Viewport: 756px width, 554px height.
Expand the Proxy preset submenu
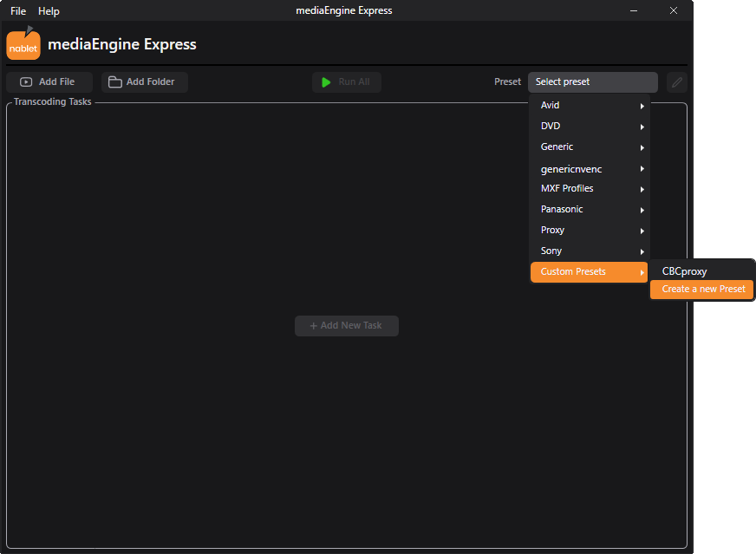pos(590,231)
